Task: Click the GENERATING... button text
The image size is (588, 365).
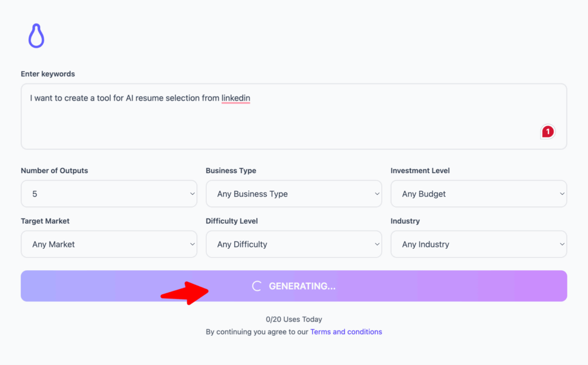Action: point(302,286)
